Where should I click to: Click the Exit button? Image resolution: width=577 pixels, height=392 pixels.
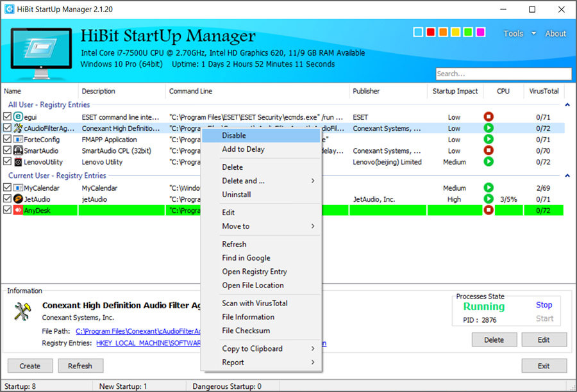(x=544, y=366)
